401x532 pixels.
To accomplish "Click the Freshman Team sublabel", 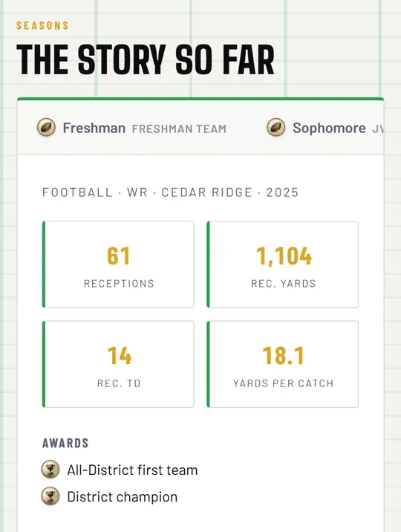I will coord(179,129).
